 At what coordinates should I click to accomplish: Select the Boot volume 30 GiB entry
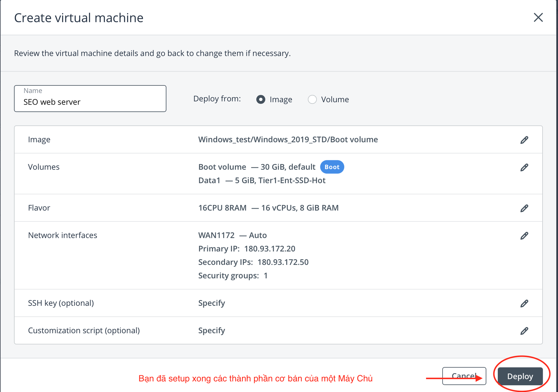click(257, 167)
